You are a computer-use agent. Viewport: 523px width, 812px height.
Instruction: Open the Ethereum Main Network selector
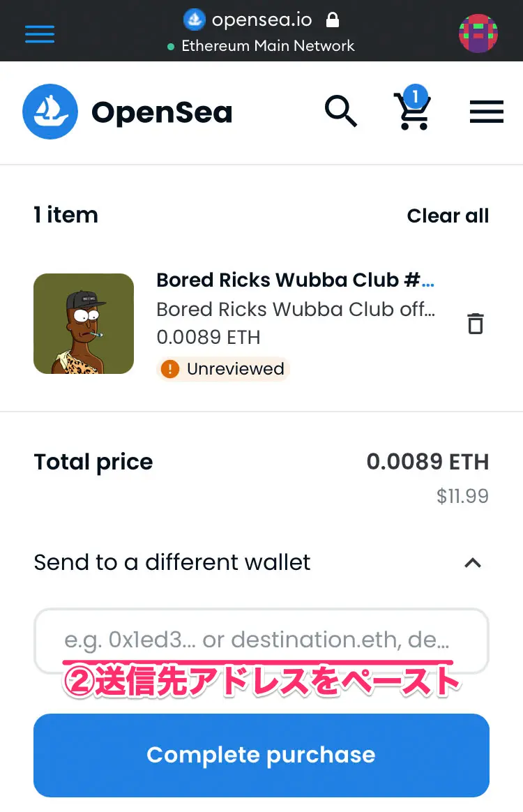click(x=261, y=46)
